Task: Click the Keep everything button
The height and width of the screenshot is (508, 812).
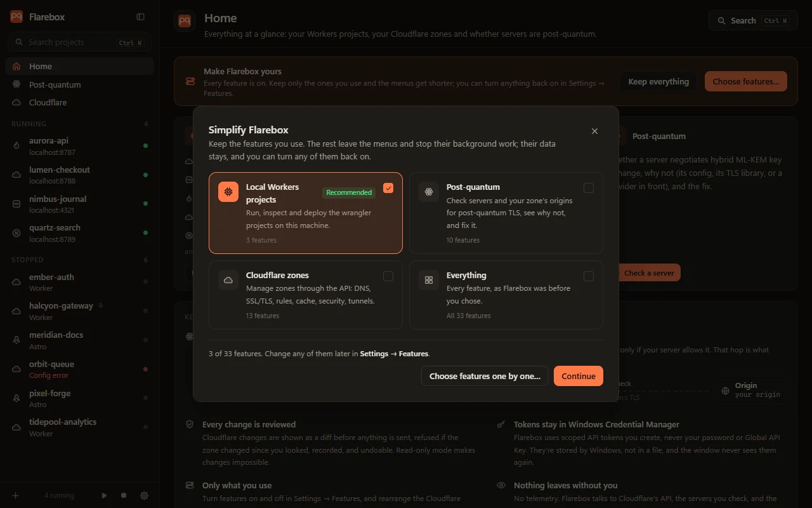Action: click(x=658, y=81)
